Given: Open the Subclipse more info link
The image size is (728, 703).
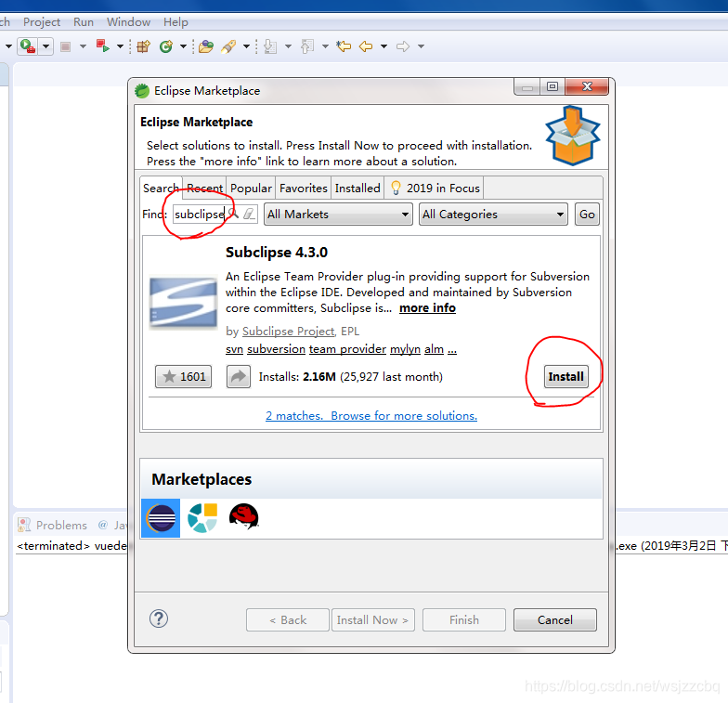Looking at the screenshot, I should 427,308.
